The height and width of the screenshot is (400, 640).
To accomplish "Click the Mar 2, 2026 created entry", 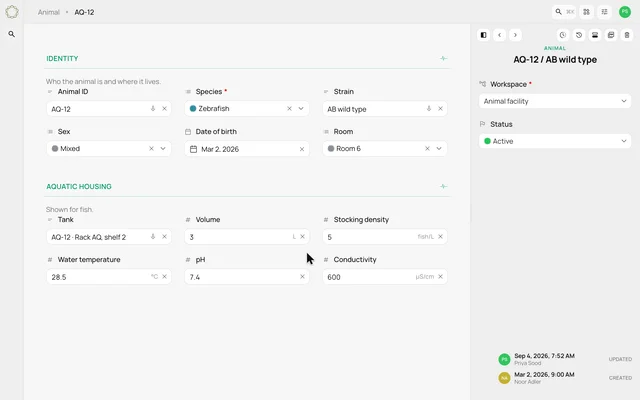I will [x=565, y=378].
